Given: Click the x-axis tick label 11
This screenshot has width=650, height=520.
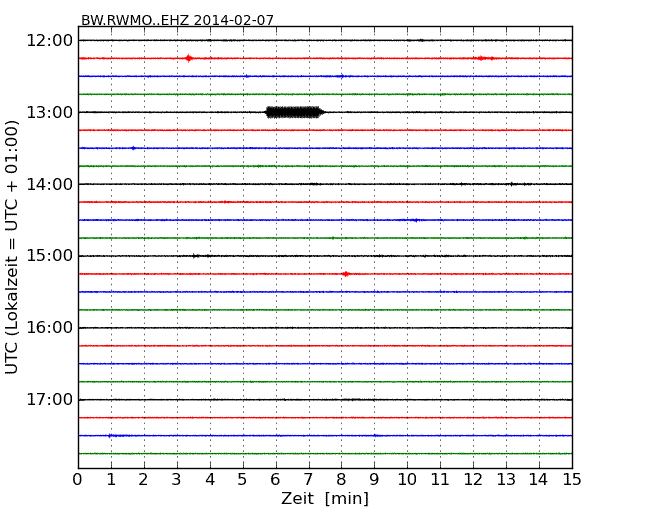Looking at the screenshot, I should 440,479.
